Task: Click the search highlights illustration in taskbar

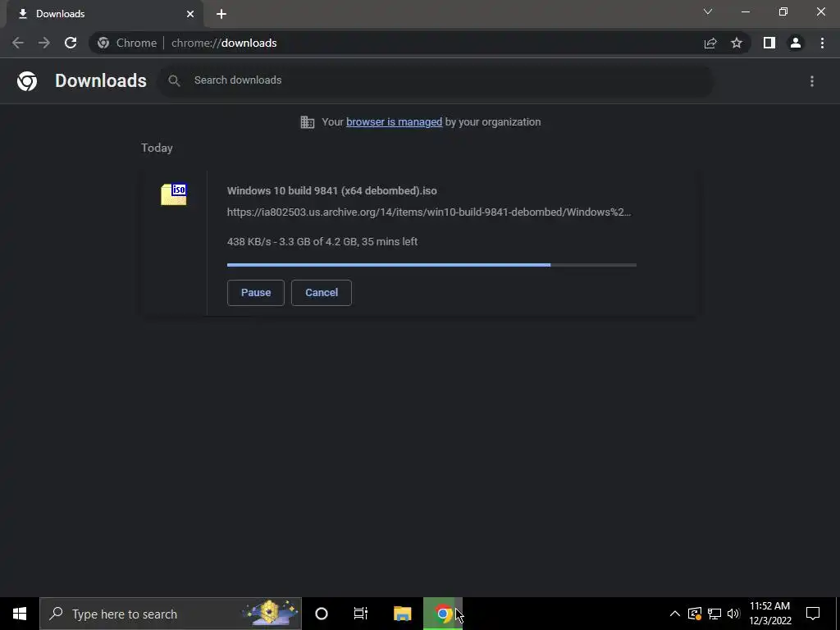Action: (x=271, y=614)
